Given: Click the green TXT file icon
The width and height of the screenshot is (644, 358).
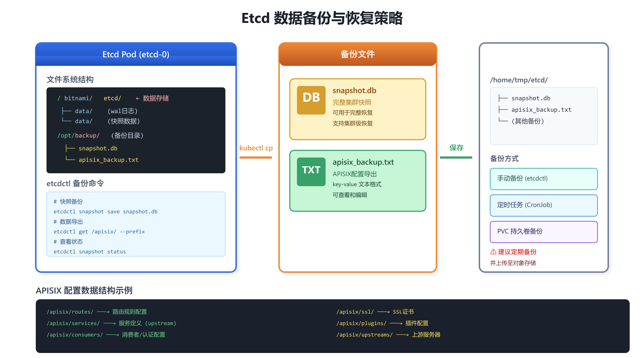Looking at the screenshot, I should 311,171.
